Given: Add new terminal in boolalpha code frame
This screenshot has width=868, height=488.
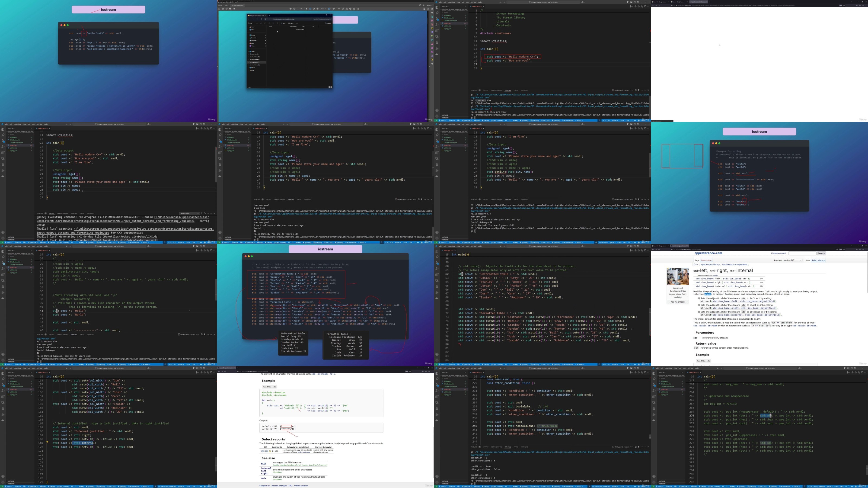Looking at the screenshot, I should [x=630, y=447].
